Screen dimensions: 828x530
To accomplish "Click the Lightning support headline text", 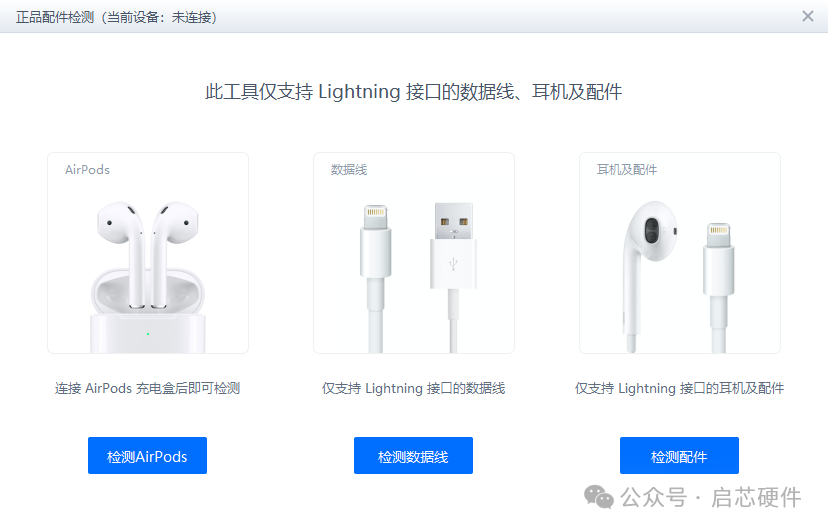I will (x=413, y=92).
